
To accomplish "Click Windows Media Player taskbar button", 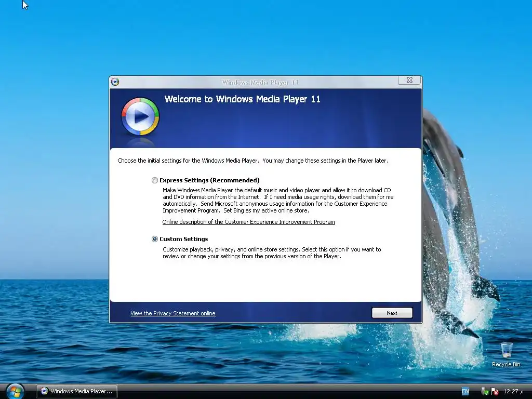I will click(x=77, y=391).
